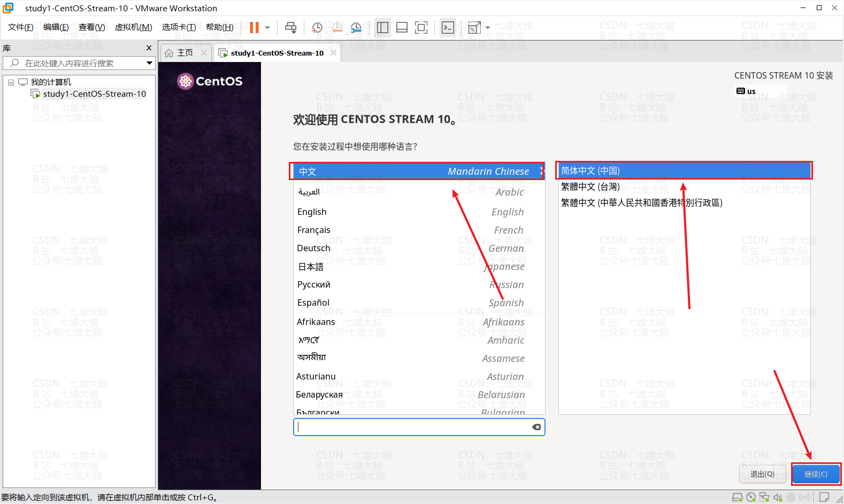Click the hard disk status icon
This screenshot has height=504, width=844.
tap(737, 497)
